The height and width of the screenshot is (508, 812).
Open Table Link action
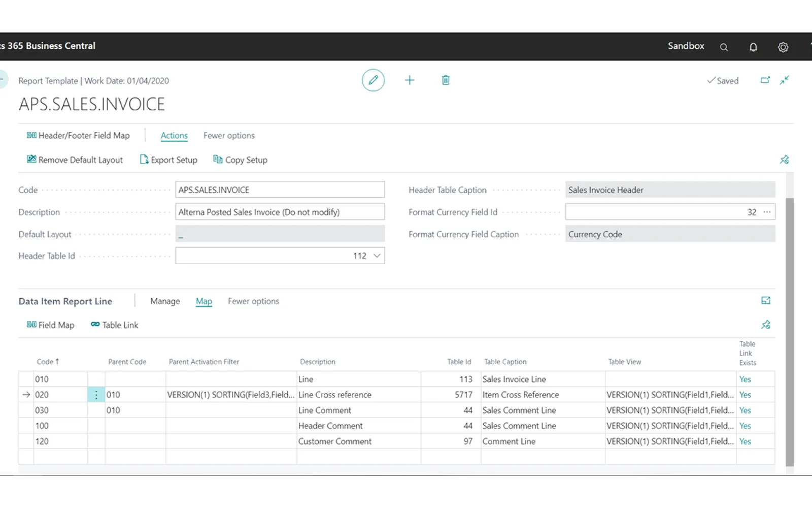point(114,325)
